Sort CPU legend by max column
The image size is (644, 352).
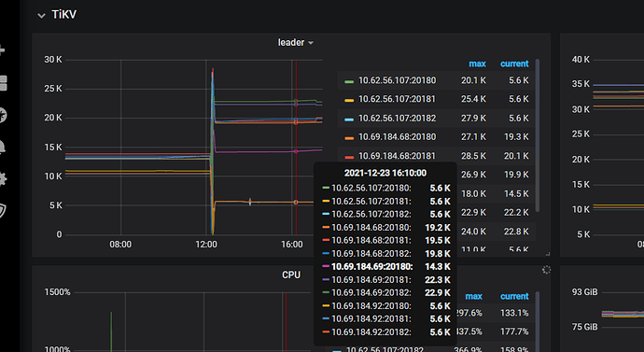(x=473, y=296)
